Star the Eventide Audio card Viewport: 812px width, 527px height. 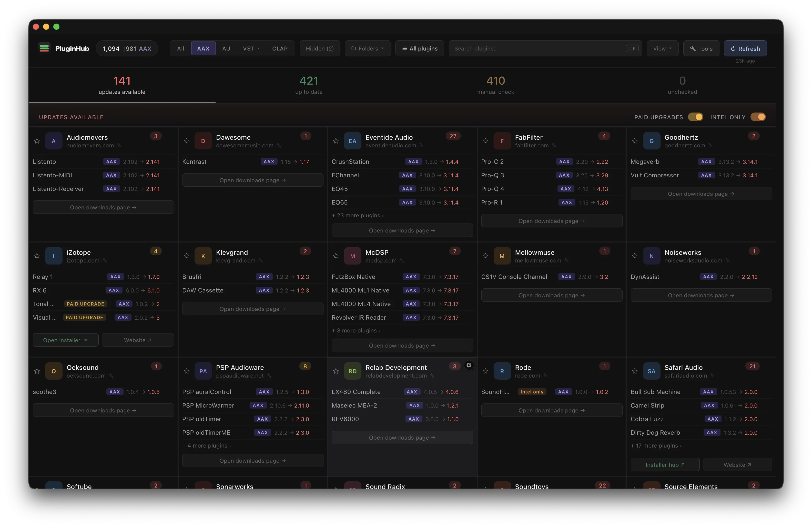pyautogui.click(x=336, y=141)
